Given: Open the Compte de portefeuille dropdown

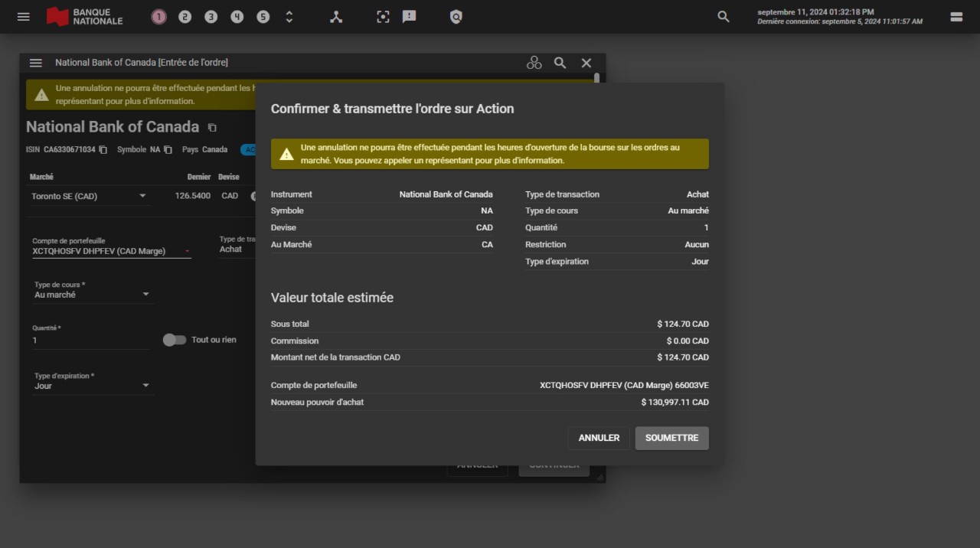Looking at the screenshot, I should click(111, 250).
